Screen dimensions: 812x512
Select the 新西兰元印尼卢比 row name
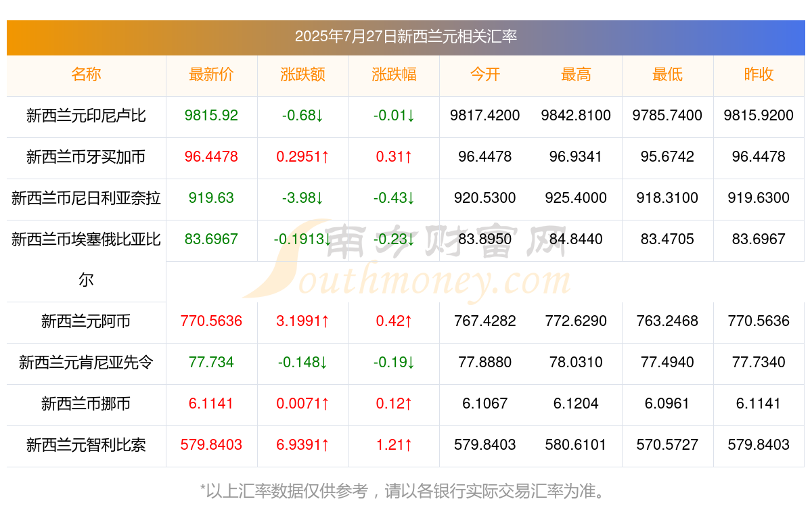click(x=86, y=116)
